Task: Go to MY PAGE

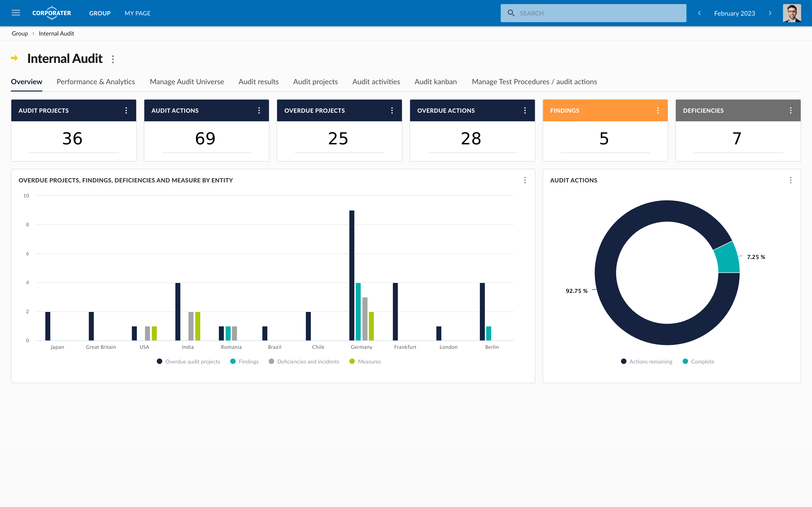Action: click(x=137, y=13)
